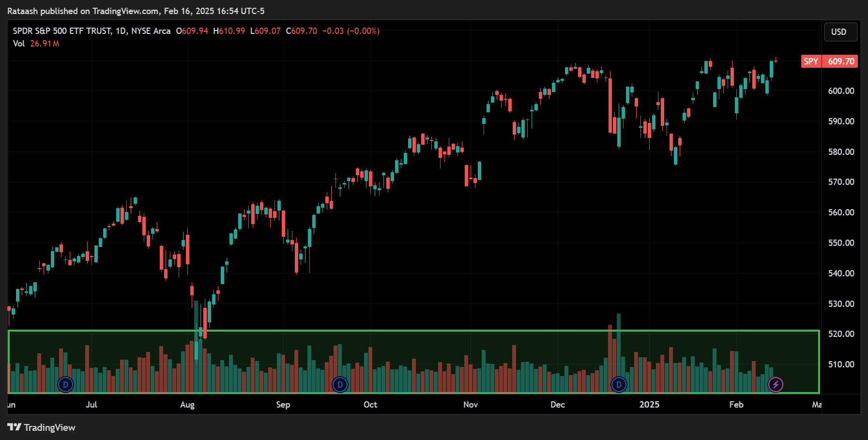Click the low value L609.07
This screenshot has width=868, height=440.
(265, 31)
